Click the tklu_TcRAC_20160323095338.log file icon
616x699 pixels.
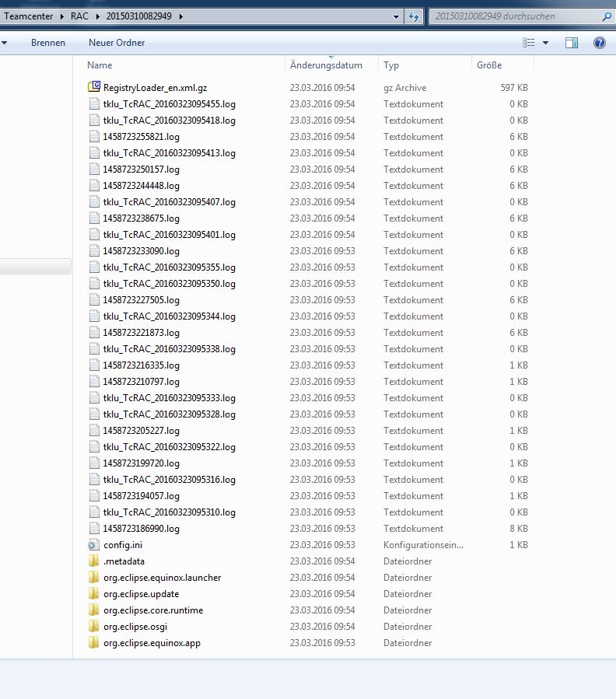(94, 348)
